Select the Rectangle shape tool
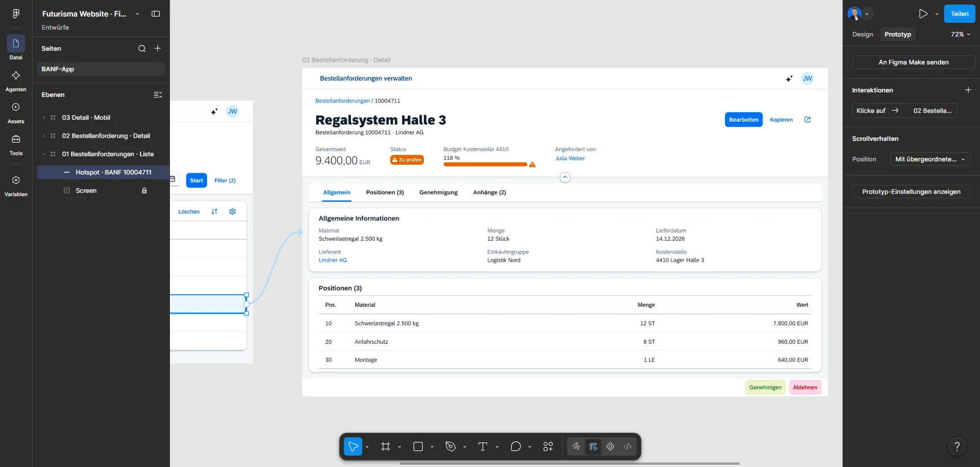Viewport: 980px width, 467px height. click(418, 446)
